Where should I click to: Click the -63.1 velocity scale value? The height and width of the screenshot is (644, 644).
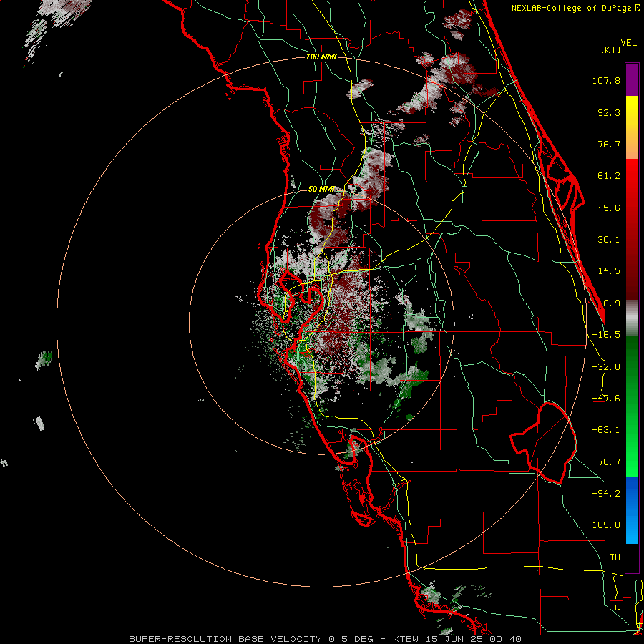606,430
